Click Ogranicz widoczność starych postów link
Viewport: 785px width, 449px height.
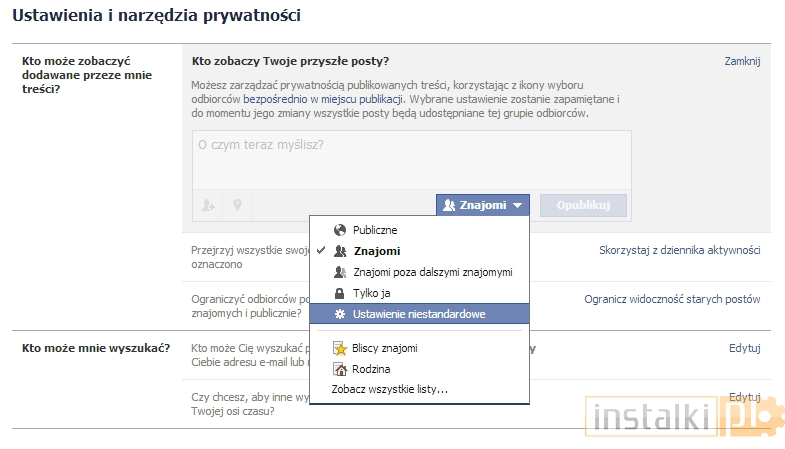[672, 299]
